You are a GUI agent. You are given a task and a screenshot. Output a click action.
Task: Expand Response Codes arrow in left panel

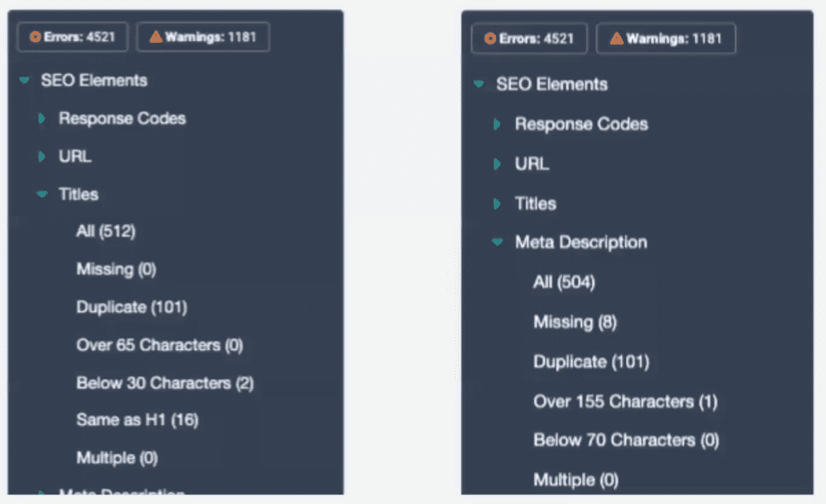coord(42,119)
